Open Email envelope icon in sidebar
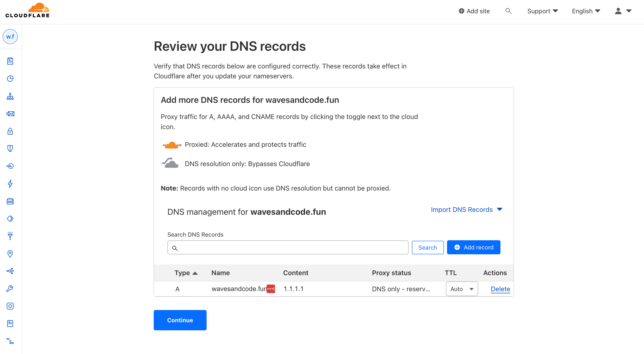This screenshot has height=354, width=644. point(10,114)
